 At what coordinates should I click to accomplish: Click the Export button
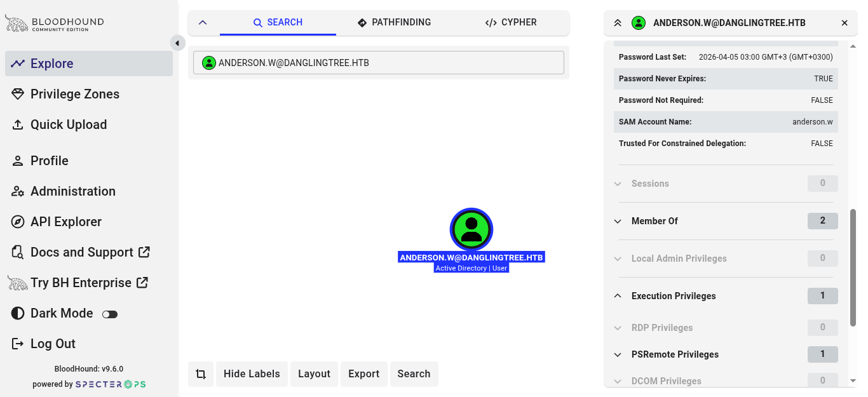364,374
